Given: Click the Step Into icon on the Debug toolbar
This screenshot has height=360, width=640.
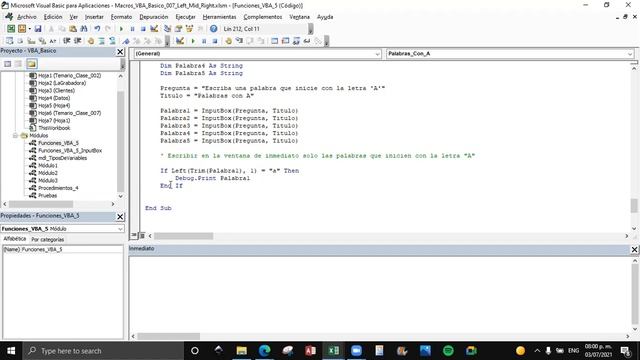Looking at the screenshot, I should pos(239,41).
